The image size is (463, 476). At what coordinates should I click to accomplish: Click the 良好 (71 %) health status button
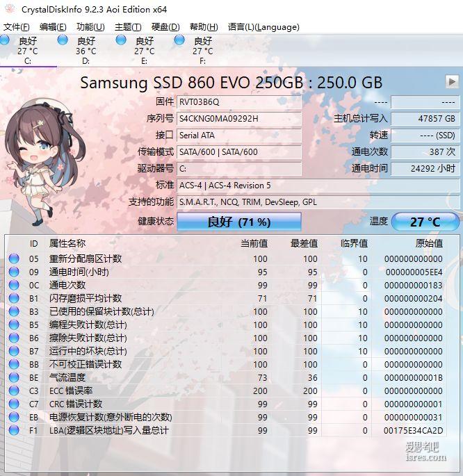click(239, 222)
